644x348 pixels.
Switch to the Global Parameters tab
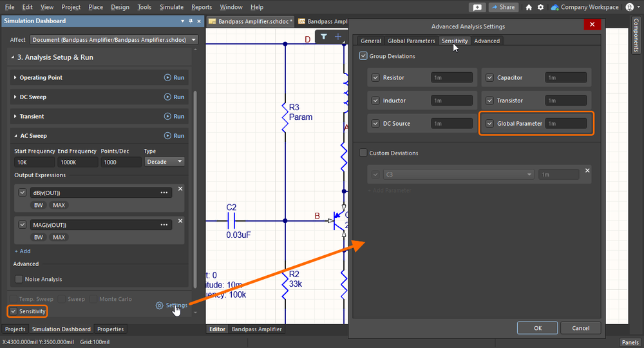[x=411, y=41]
